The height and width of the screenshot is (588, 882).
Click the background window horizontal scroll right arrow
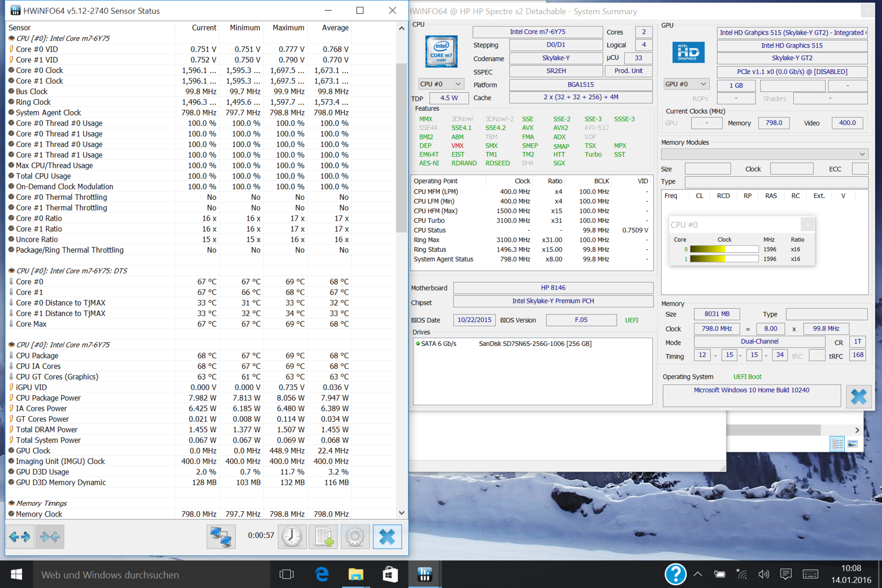pos(857,430)
